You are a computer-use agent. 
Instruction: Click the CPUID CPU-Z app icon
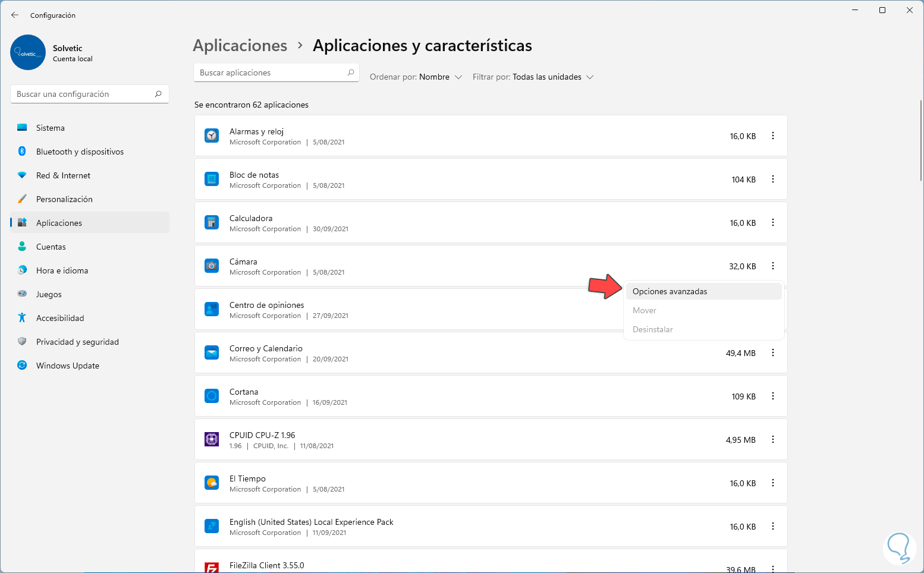(x=212, y=439)
